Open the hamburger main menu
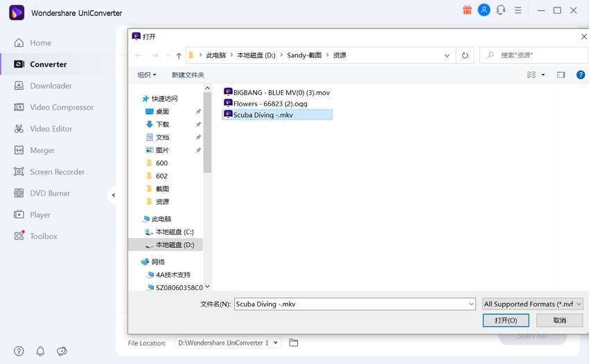 coord(518,10)
